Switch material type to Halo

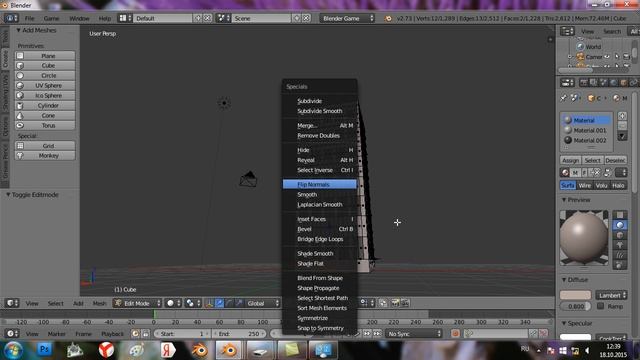[x=618, y=186]
